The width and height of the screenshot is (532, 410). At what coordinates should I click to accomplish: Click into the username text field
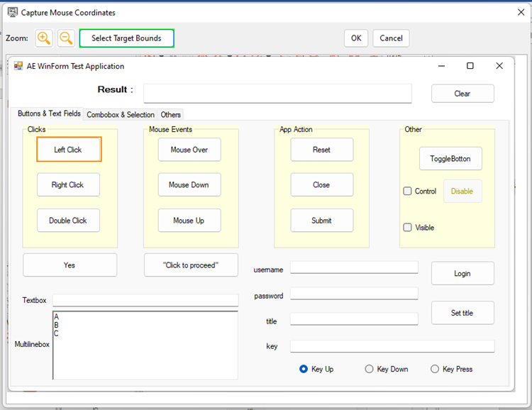[354, 267]
